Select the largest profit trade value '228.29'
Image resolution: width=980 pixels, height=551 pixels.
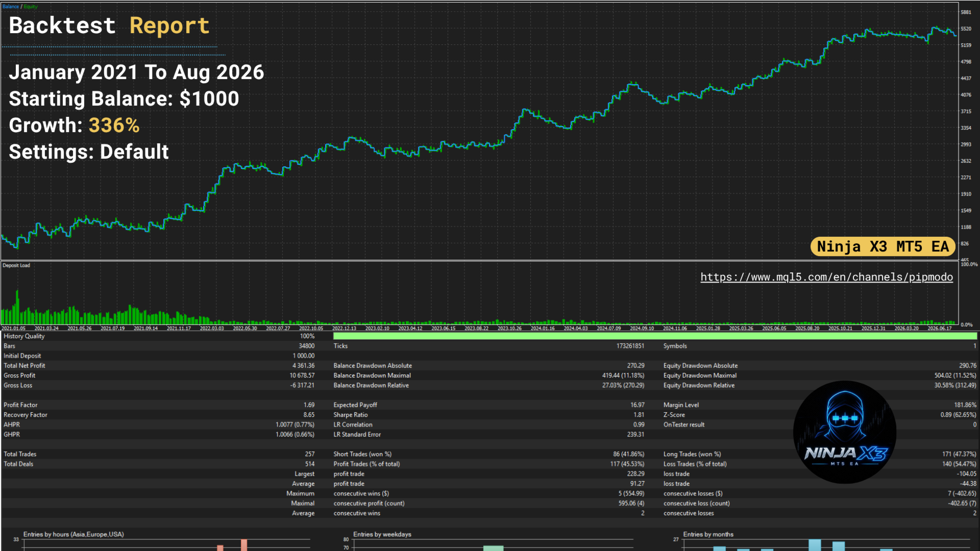636,474
